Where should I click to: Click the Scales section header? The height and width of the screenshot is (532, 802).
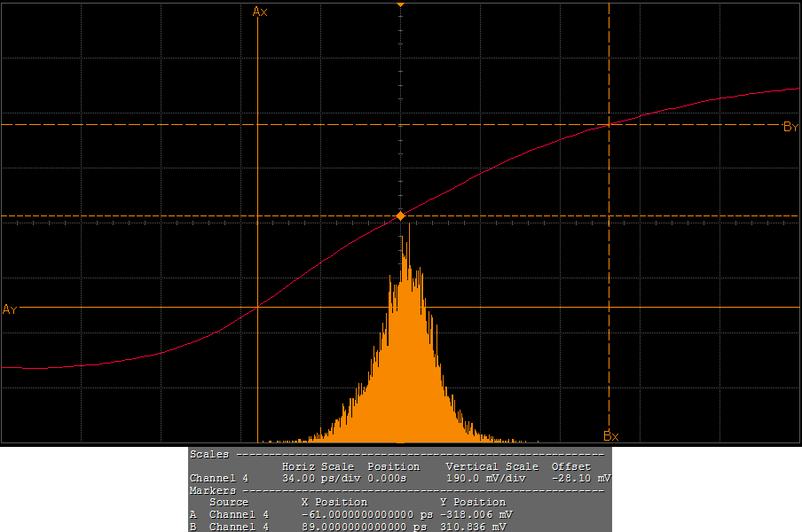[209, 454]
